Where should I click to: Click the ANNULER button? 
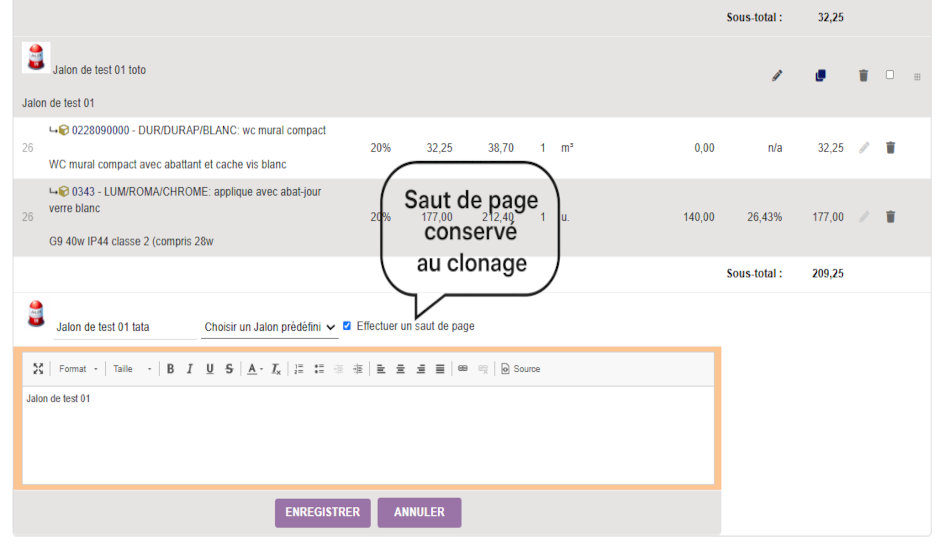click(x=419, y=512)
